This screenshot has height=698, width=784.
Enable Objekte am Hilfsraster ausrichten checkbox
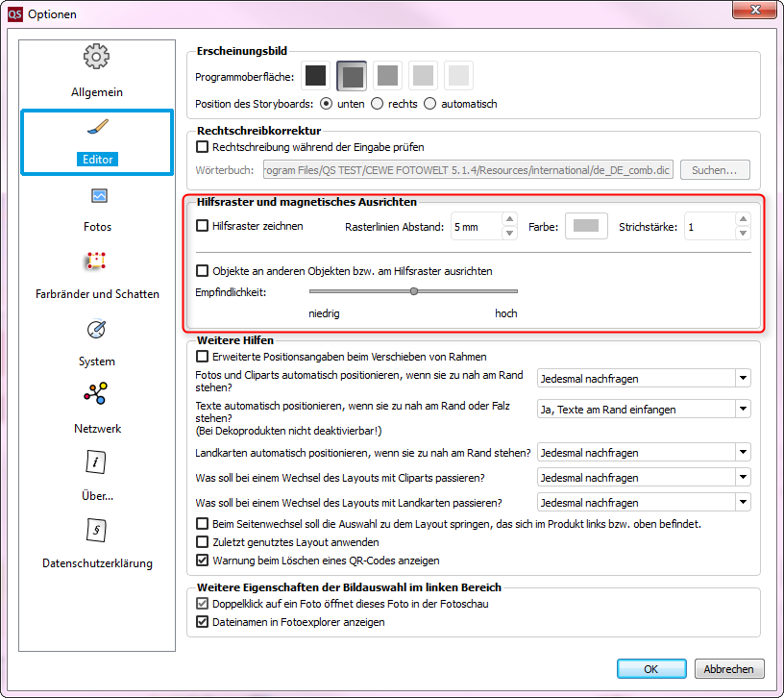pos(202,271)
